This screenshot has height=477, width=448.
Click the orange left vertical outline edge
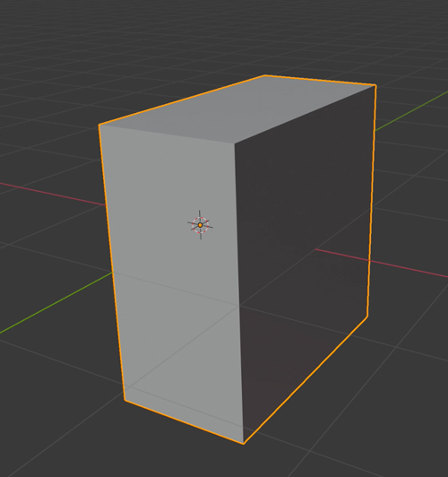[112, 262]
